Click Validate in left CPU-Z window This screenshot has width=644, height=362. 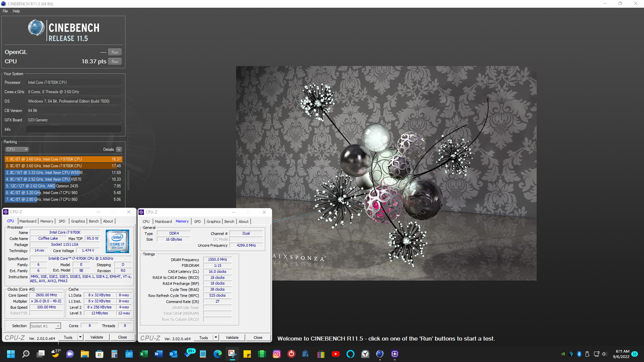[x=97, y=338]
